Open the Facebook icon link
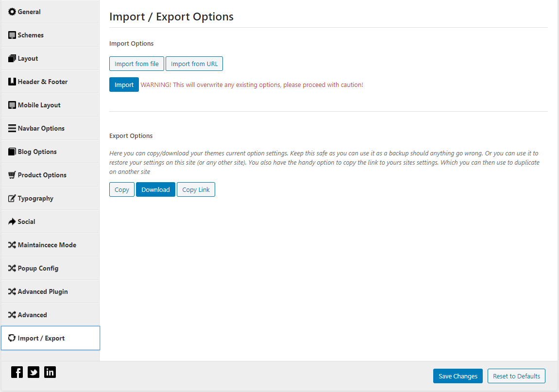 [17, 372]
